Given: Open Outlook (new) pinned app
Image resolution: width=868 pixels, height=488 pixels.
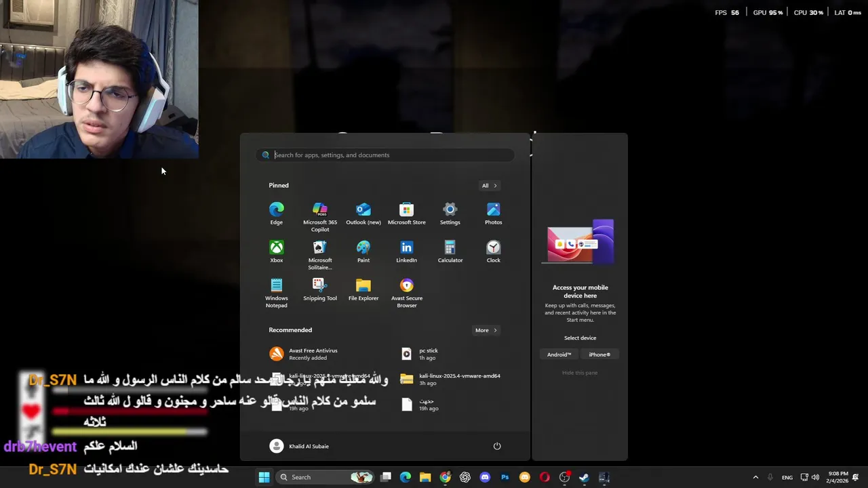Looking at the screenshot, I should (x=363, y=213).
